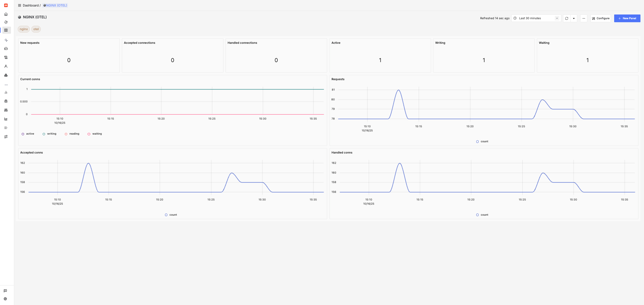Toggle count series in Requests panel legend
The height and width of the screenshot is (305, 644).
pos(482,141)
